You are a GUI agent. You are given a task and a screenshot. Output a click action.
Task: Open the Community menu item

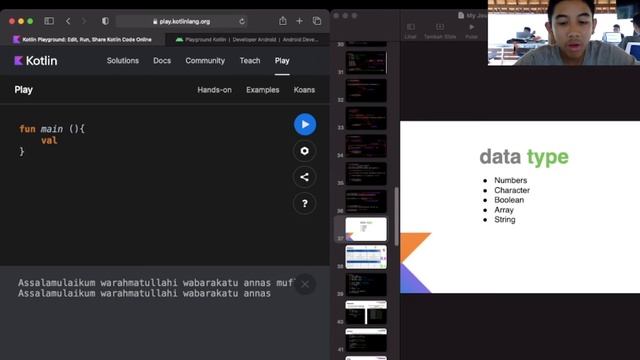pos(205,61)
